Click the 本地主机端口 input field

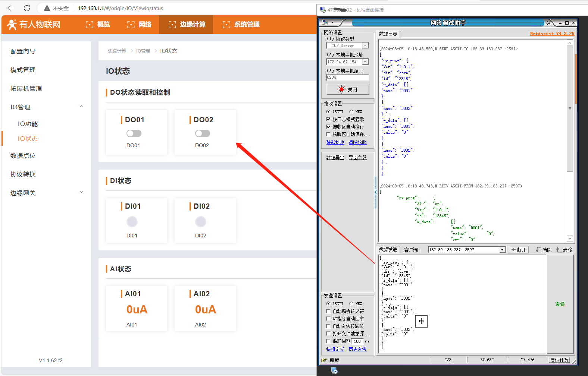(x=347, y=78)
